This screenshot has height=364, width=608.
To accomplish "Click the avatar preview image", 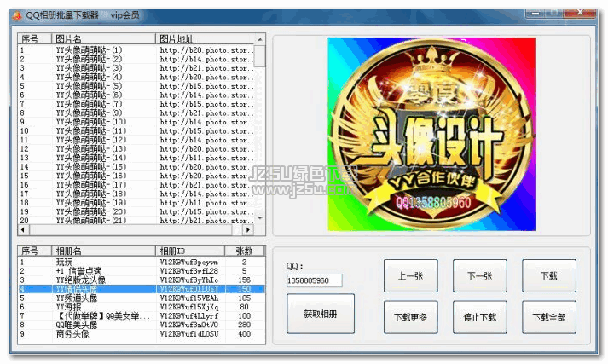I will pyautogui.click(x=431, y=134).
